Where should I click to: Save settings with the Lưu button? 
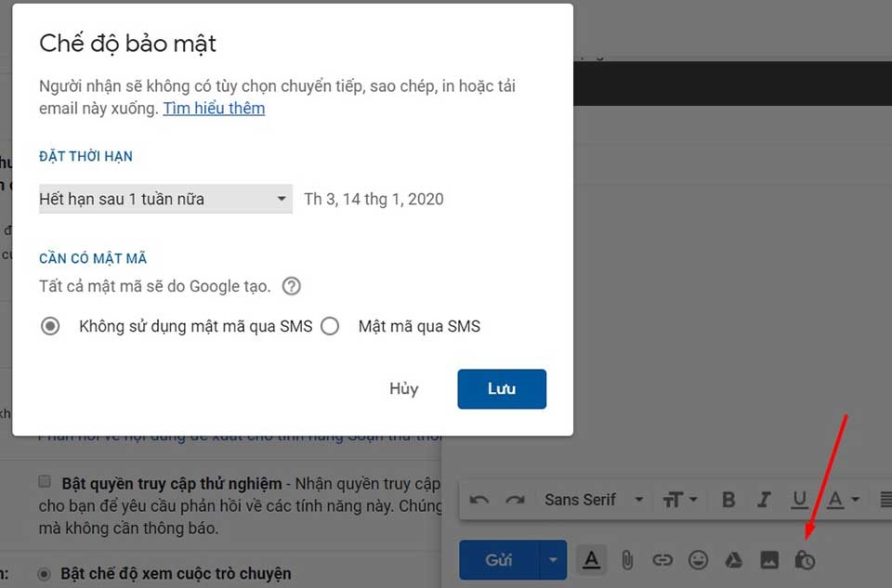click(501, 388)
